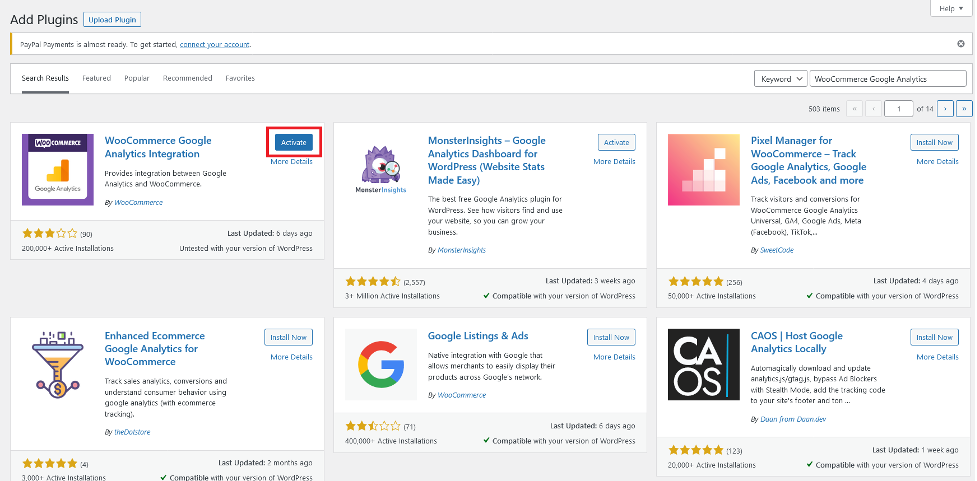Open Google Listings & Ads title link
Viewport: 977px width, 481px height.
pyautogui.click(x=478, y=336)
